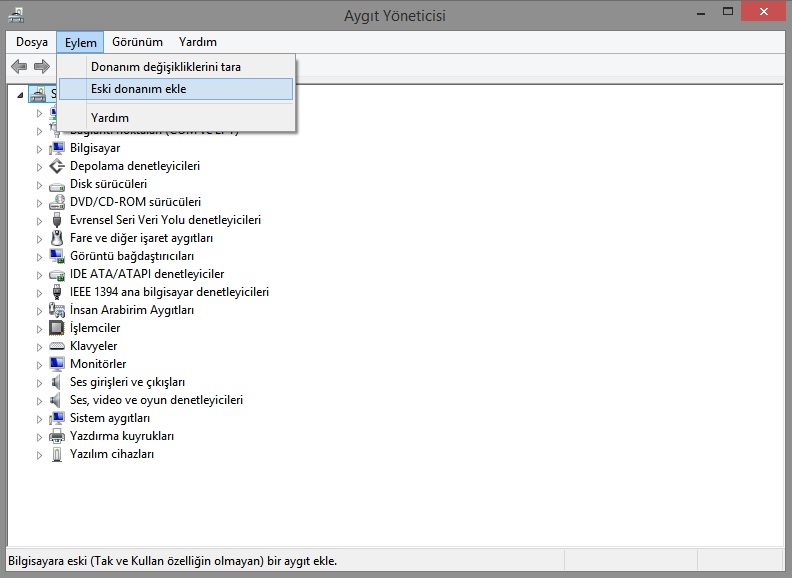792x578 pixels.
Task: Choose Donanım değişikliklerini tara
Action: (x=176, y=67)
